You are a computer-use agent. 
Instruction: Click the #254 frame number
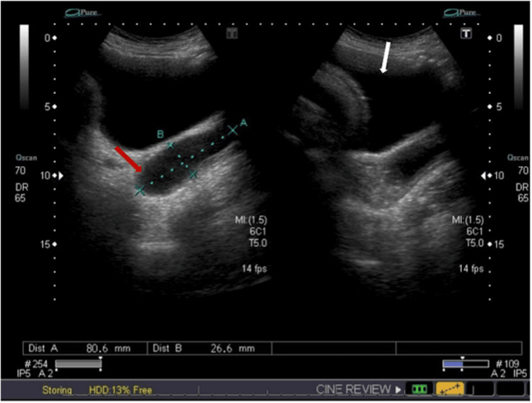pos(36,364)
